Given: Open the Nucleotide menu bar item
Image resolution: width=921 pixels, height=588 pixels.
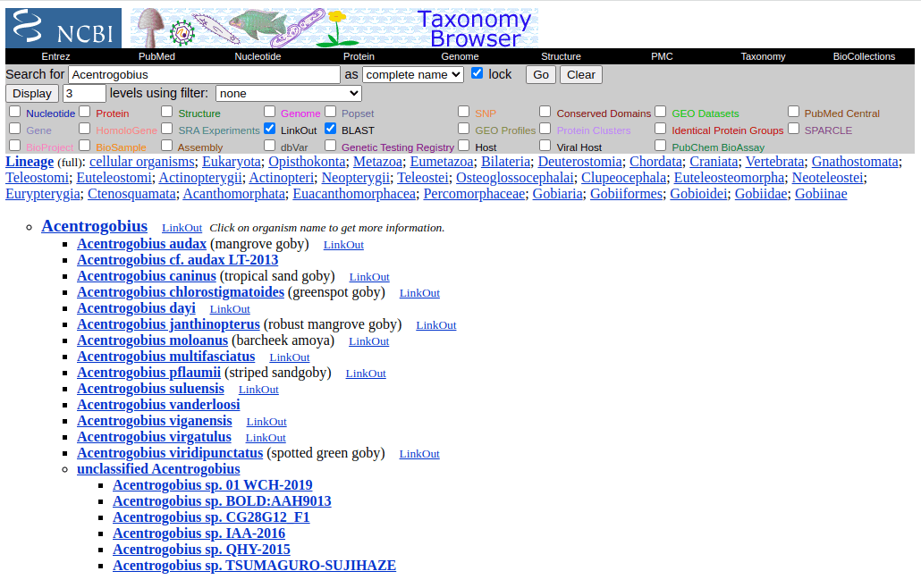Looking at the screenshot, I should (258, 56).
